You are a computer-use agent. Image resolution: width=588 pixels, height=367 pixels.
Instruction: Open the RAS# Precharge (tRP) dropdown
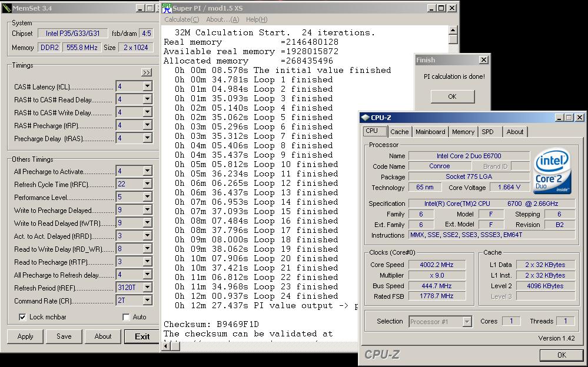147,125
